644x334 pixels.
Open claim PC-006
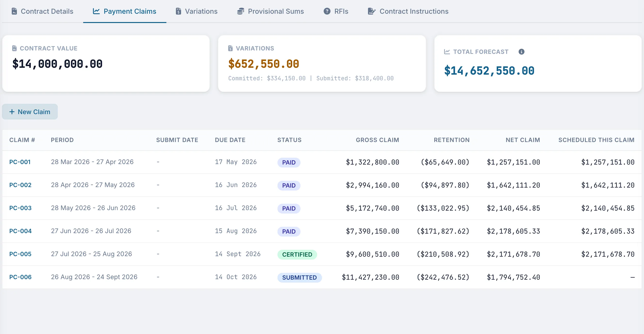click(x=20, y=277)
